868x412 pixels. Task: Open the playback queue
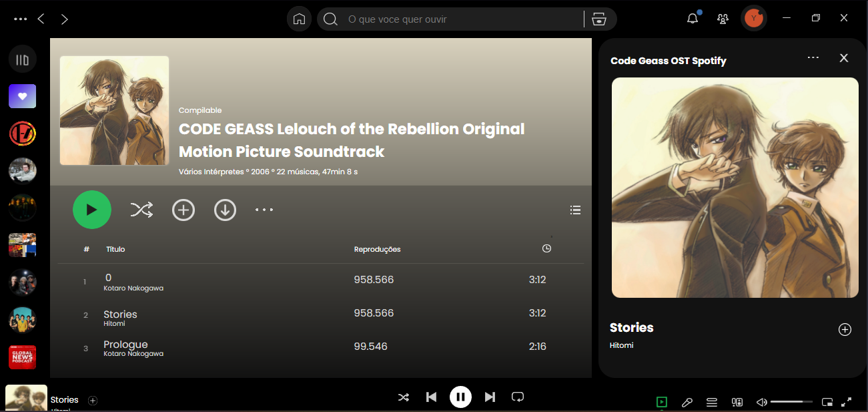coord(711,402)
